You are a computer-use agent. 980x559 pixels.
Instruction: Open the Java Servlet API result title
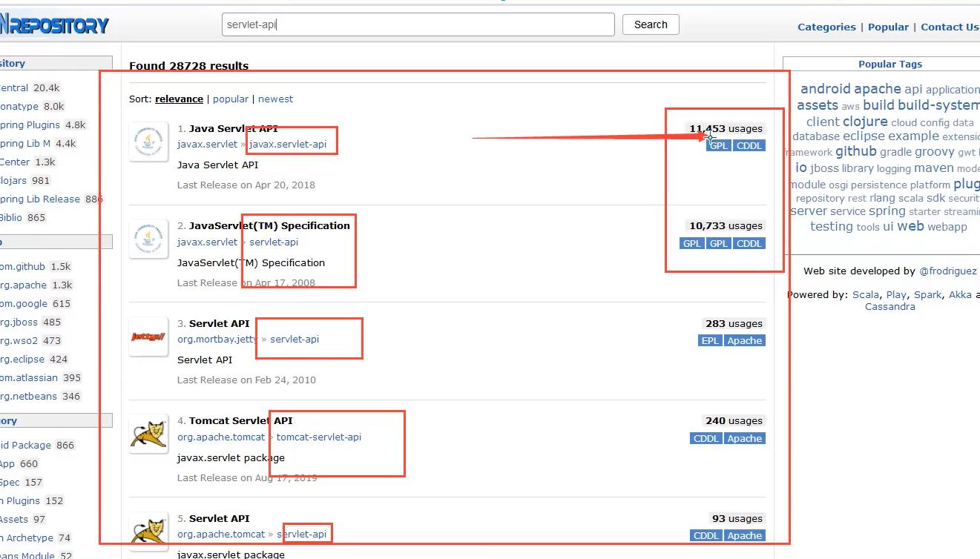(x=233, y=128)
